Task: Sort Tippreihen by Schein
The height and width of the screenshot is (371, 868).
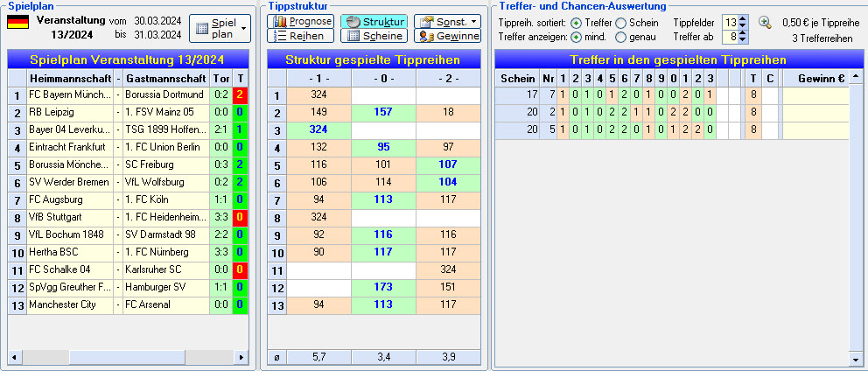Action: coord(637,23)
